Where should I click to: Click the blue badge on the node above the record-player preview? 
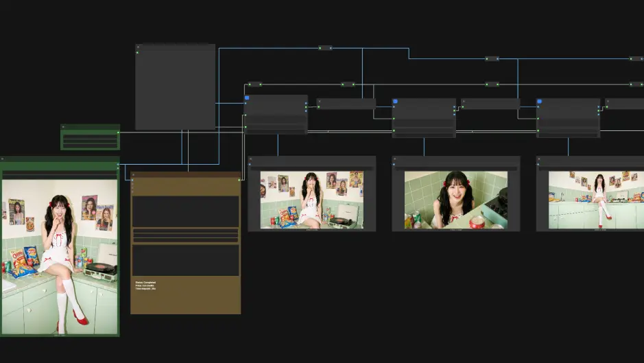(247, 98)
